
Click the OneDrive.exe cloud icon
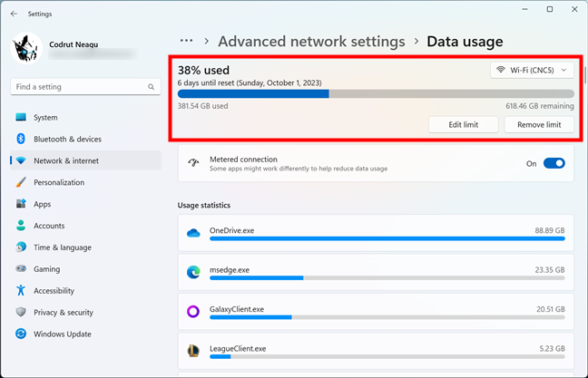pyautogui.click(x=193, y=233)
